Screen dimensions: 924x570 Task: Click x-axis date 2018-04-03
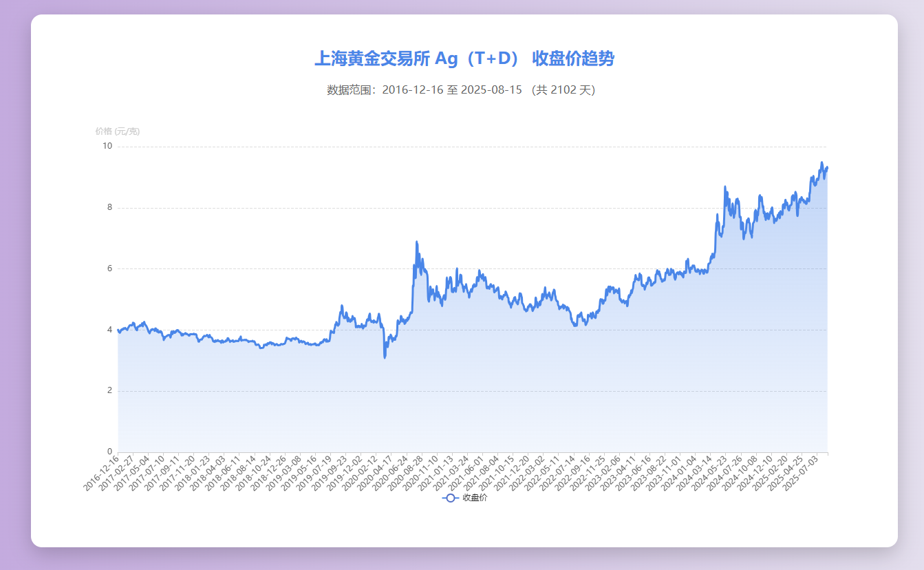click(208, 473)
